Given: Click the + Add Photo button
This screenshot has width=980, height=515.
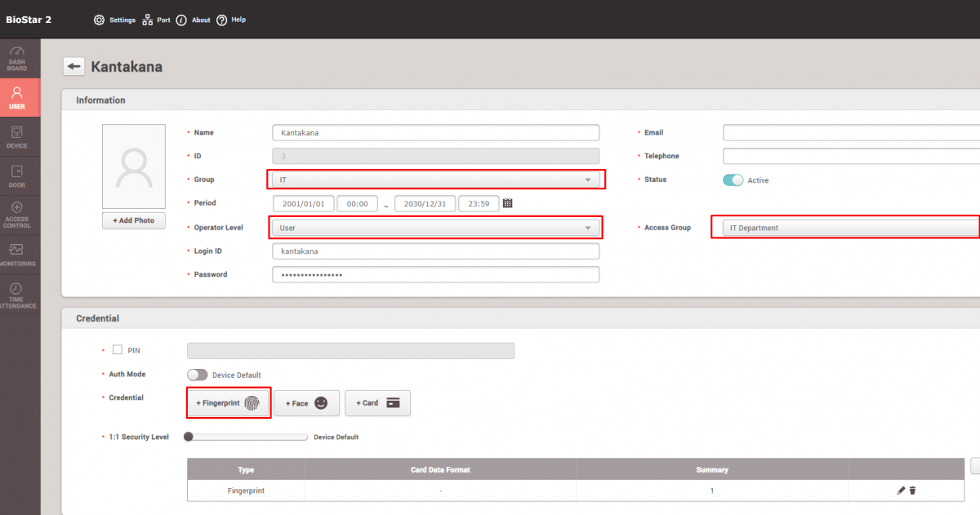Looking at the screenshot, I should pos(133,220).
